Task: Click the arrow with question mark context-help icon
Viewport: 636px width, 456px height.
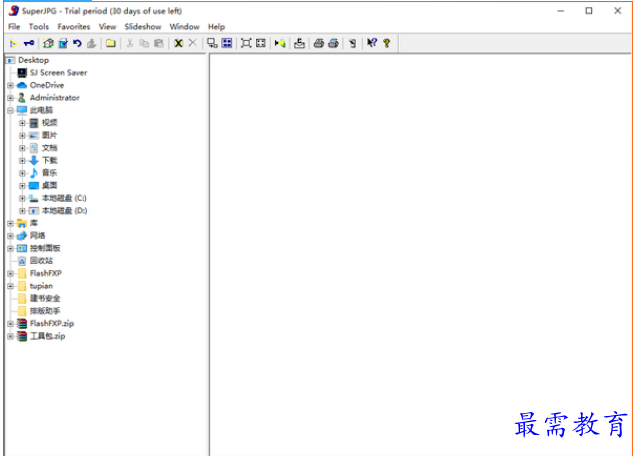Action: point(372,43)
